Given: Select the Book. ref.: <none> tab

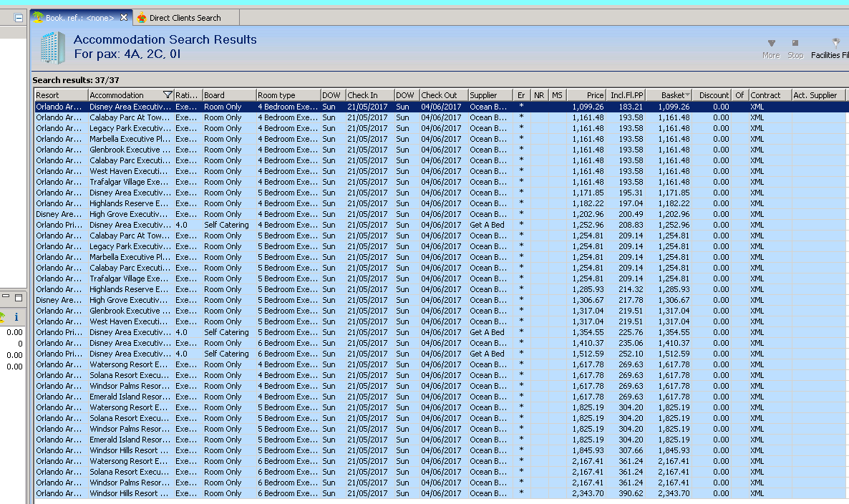Looking at the screenshot, I should pos(79,18).
